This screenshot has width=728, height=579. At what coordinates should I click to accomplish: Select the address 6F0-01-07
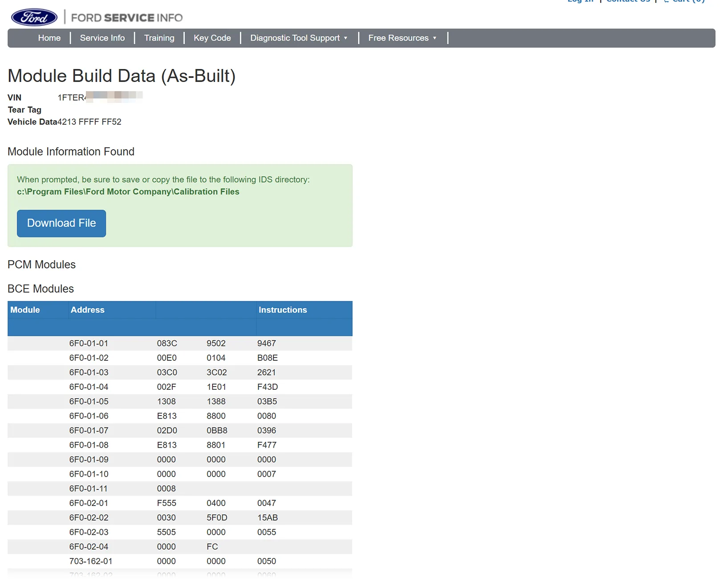click(89, 430)
